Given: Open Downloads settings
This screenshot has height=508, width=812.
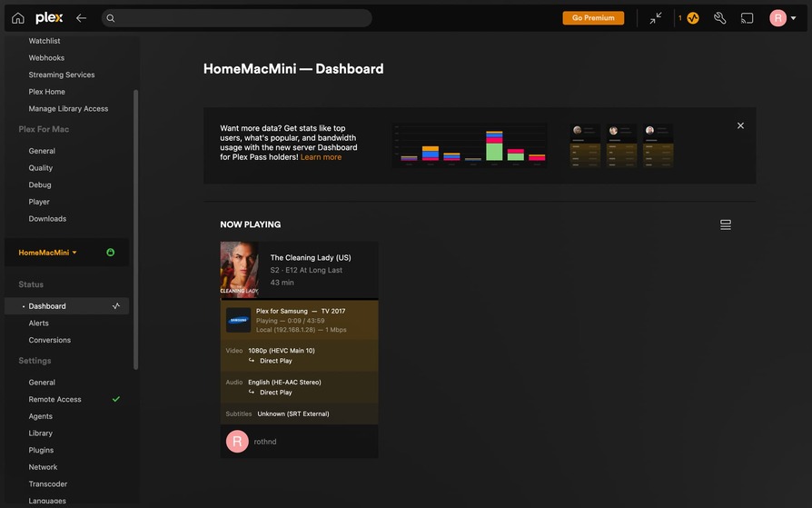Looking at the screenshot, I should coord(47,219).
